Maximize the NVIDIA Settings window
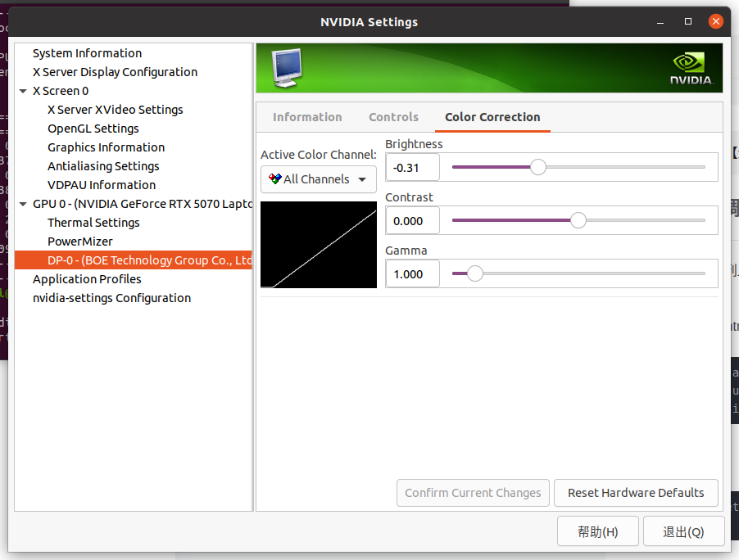739x560 pixels. (x=688, y=21)
